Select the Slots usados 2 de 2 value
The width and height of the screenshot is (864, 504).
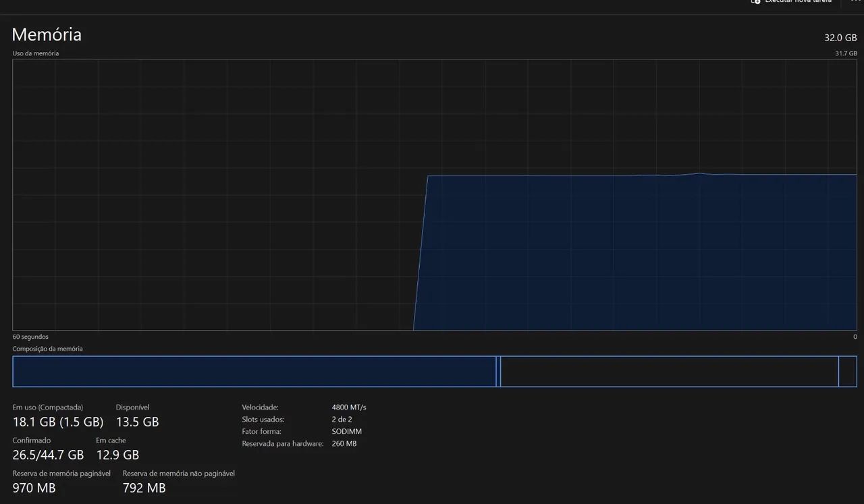pos(342,420)
